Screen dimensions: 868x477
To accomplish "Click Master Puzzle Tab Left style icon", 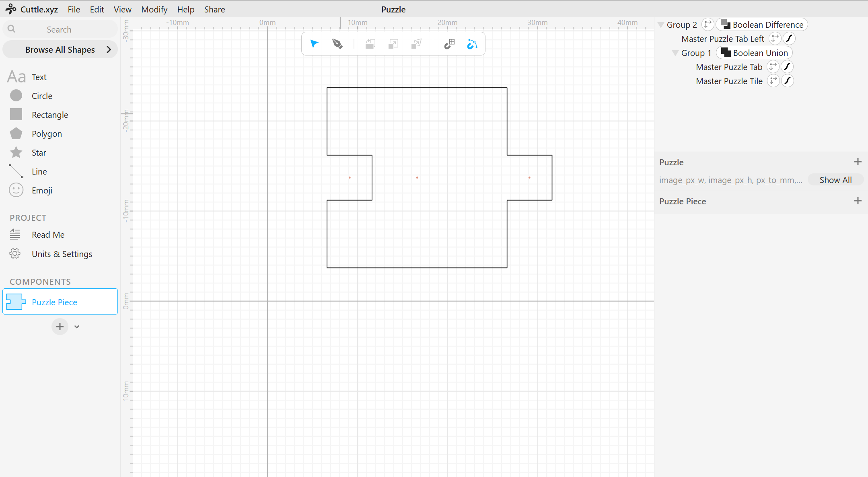I will [789, 39].
